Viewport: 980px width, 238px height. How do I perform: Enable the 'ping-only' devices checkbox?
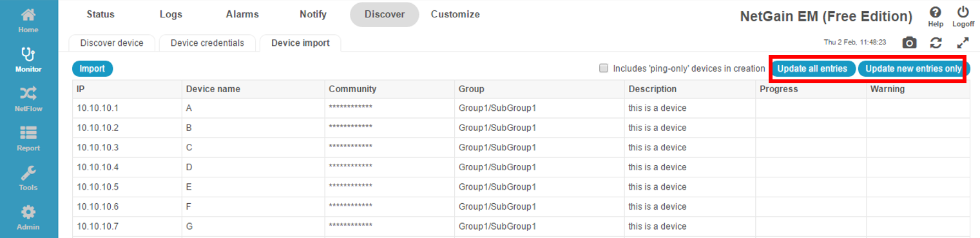click(603, 68)
